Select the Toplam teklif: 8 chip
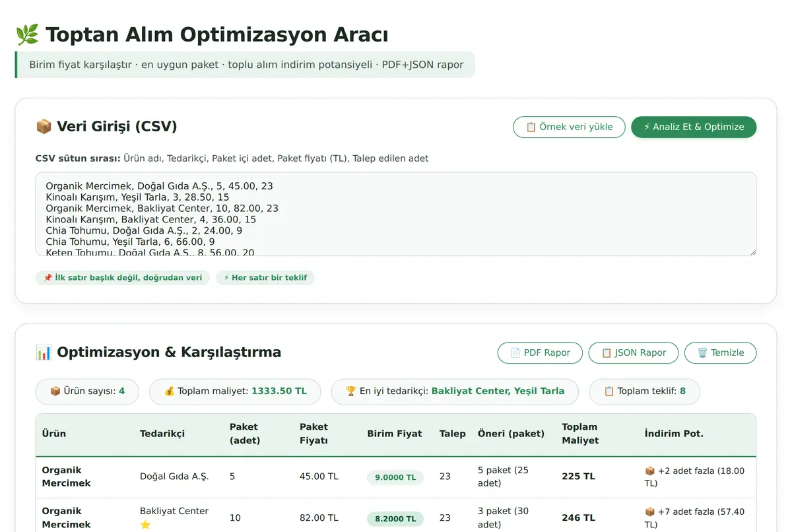792x532 pixels. pos(645,391)
